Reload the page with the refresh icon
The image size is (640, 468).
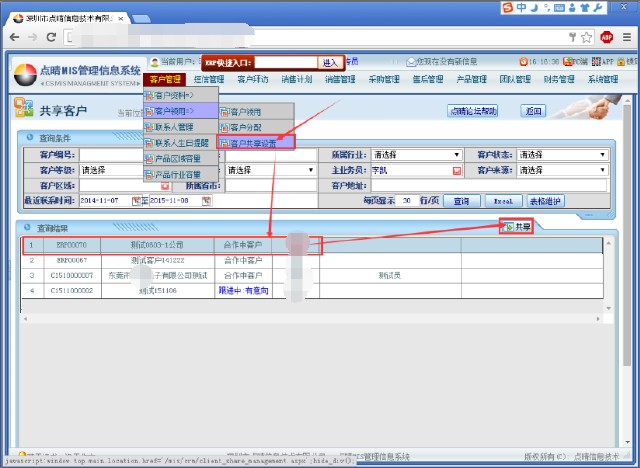[55, 37]
